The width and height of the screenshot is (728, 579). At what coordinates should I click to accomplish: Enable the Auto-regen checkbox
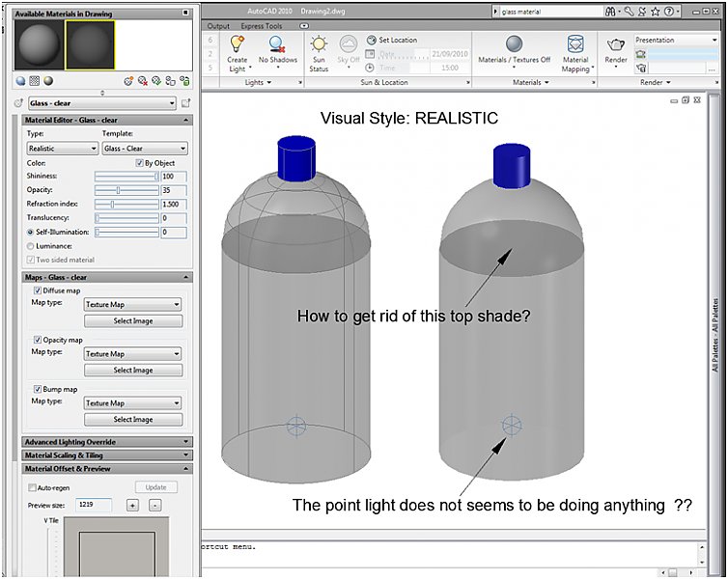(x=34, y=487)
